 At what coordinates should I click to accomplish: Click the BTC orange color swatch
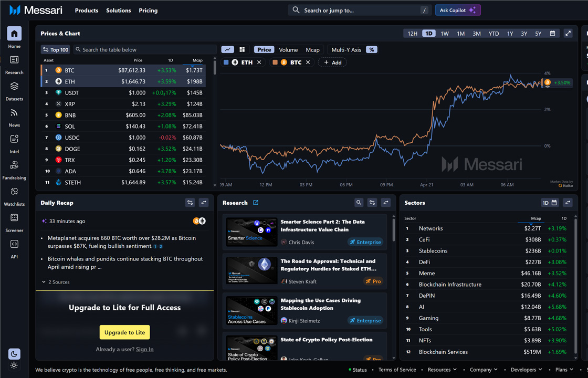(275, 62)
